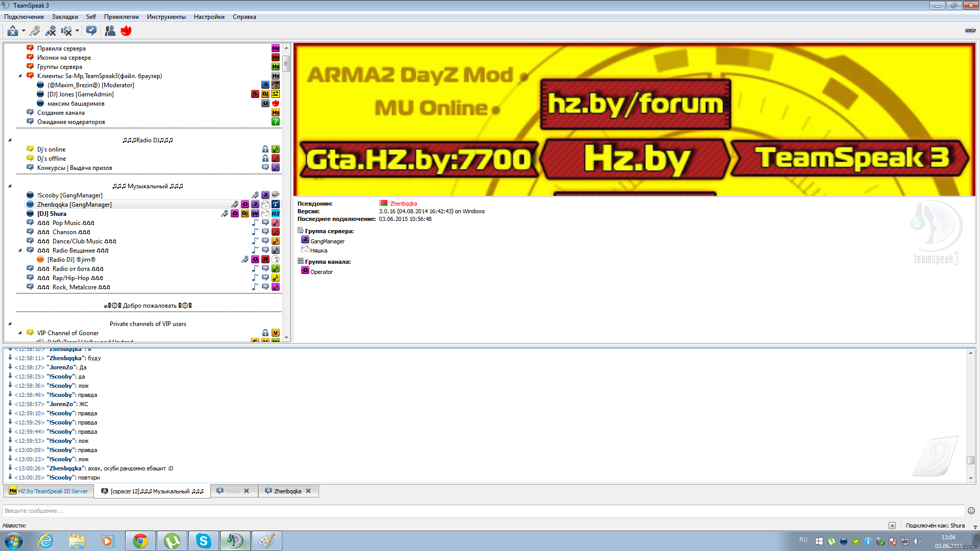Screen dimensions: 980x551
Task: Click the disconnect from server toolbar icon
Action: 13,31
